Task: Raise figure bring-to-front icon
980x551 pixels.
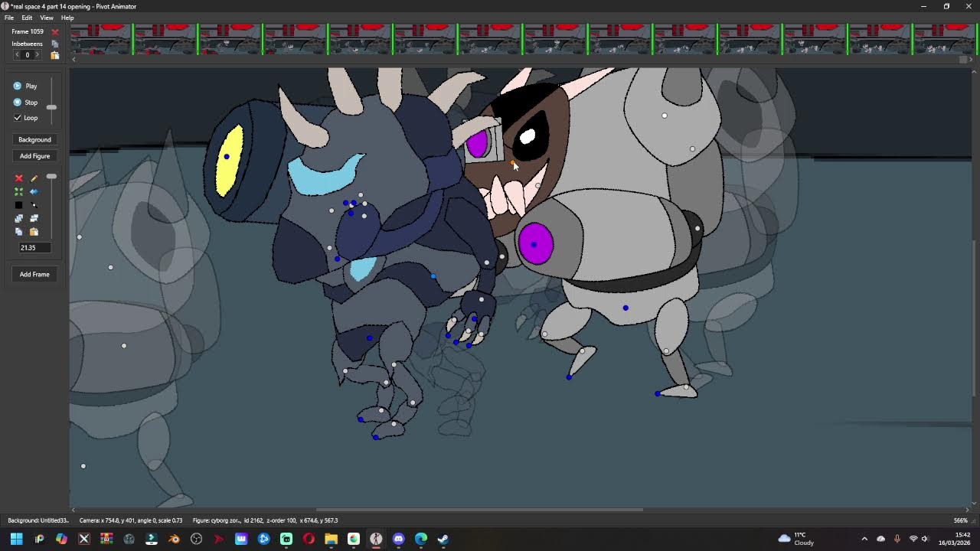Action: [x=19, y=219]
